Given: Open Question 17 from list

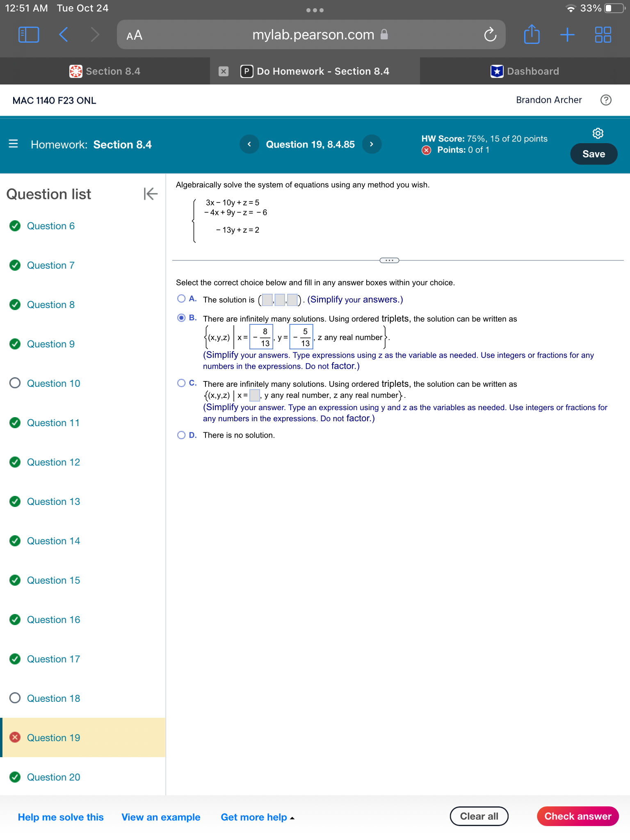Looking at the screenshot, I should [54, 659].
